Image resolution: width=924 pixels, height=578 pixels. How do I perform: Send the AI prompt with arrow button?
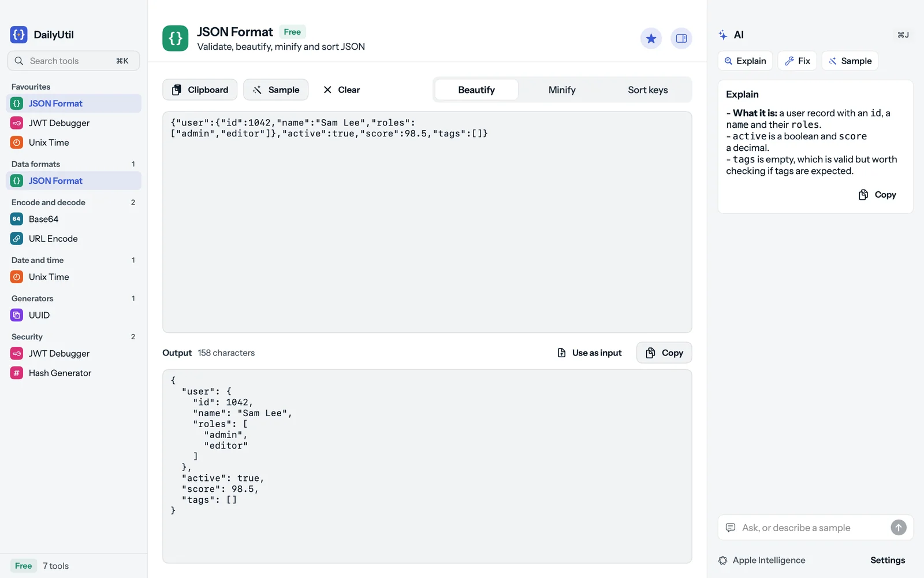click(899, 528)
